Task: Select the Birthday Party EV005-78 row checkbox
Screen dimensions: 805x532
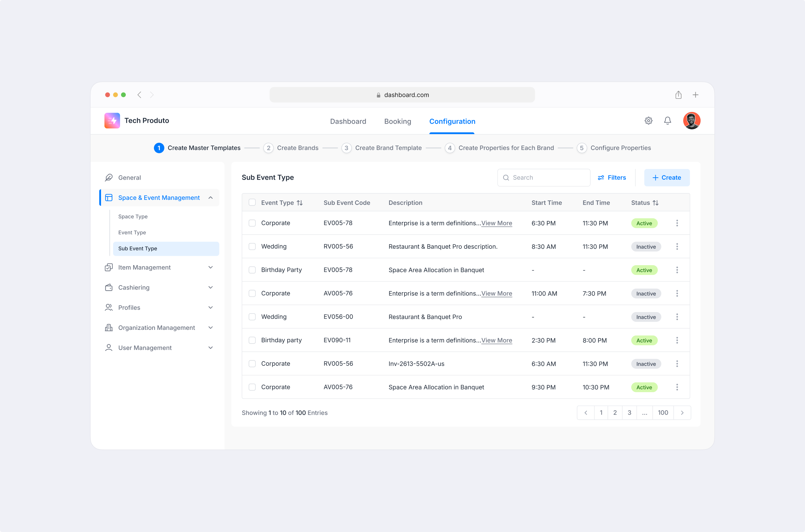Action: coord(252,270)
